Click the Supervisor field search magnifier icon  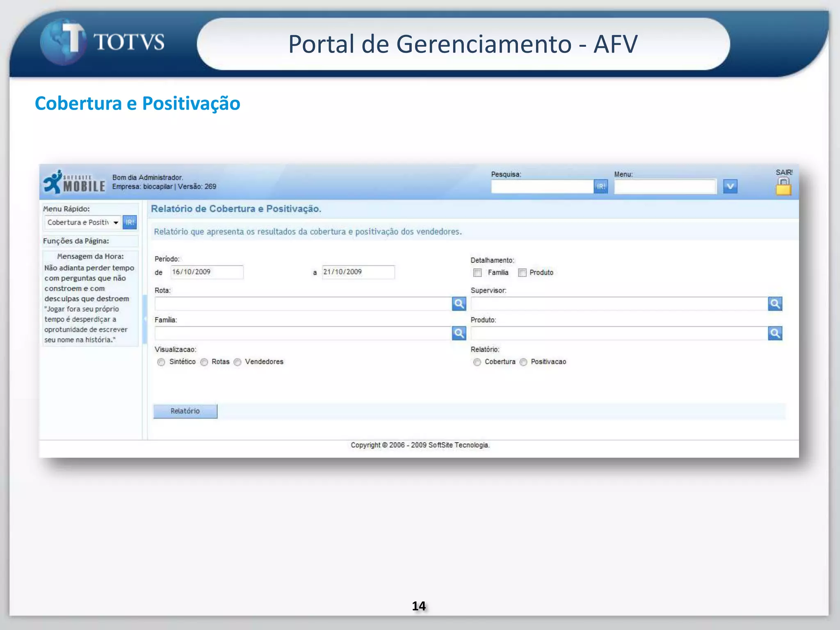click(775, 304)
